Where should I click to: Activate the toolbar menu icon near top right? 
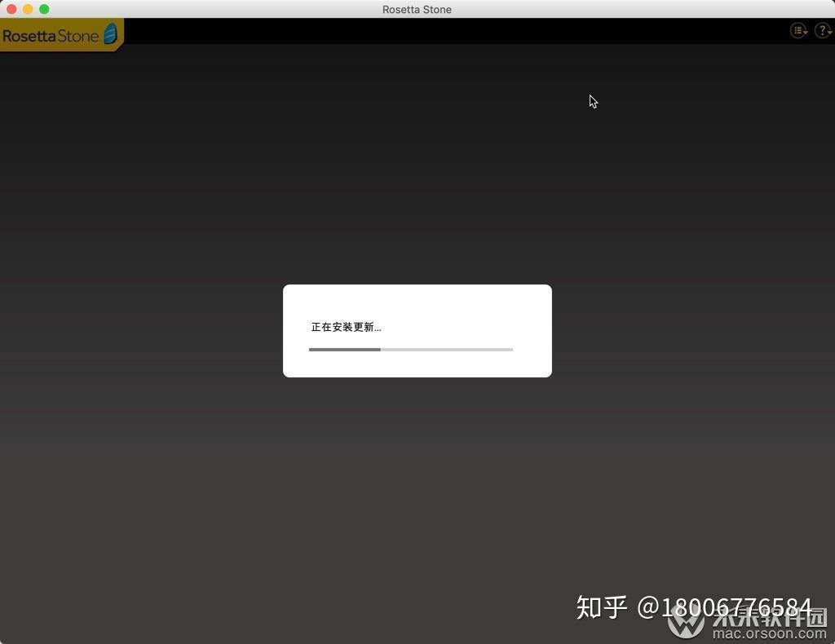tap(797, 30)
